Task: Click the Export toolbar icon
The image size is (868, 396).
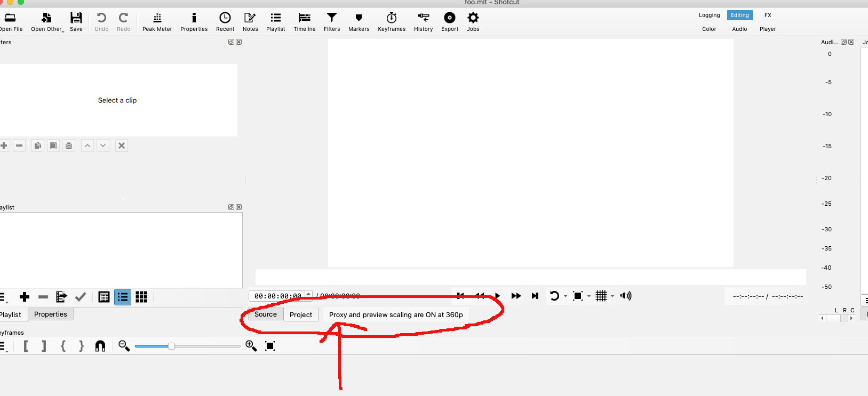Action: pos(449,22)
